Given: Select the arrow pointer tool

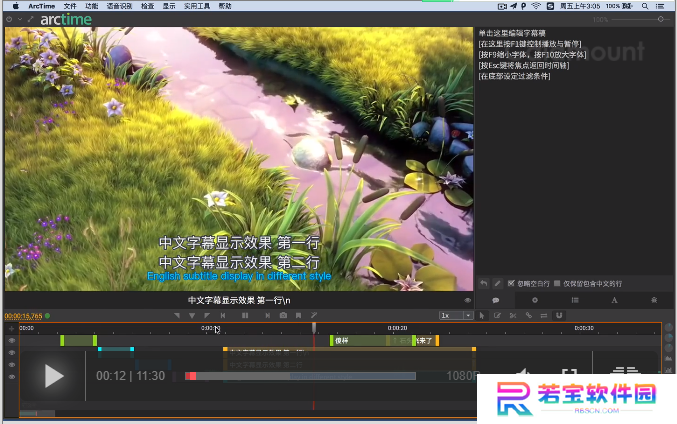Looking at the screenshot, I should click(x=482, y=316).
